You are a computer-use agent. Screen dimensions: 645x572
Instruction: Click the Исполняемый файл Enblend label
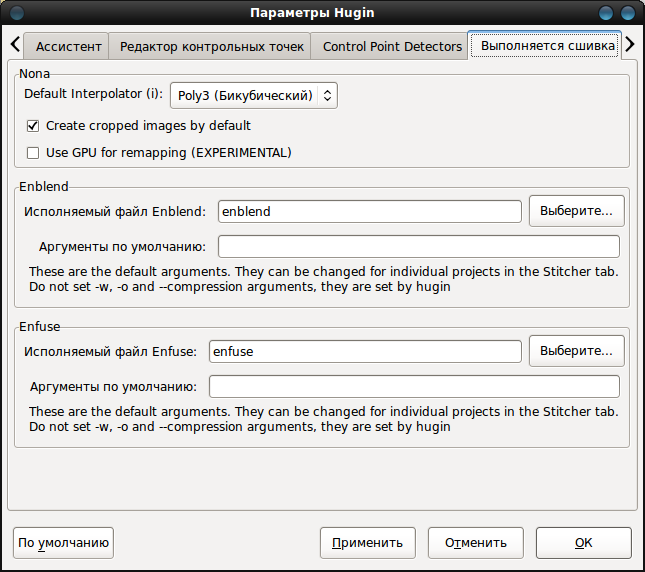coord(115,211)
